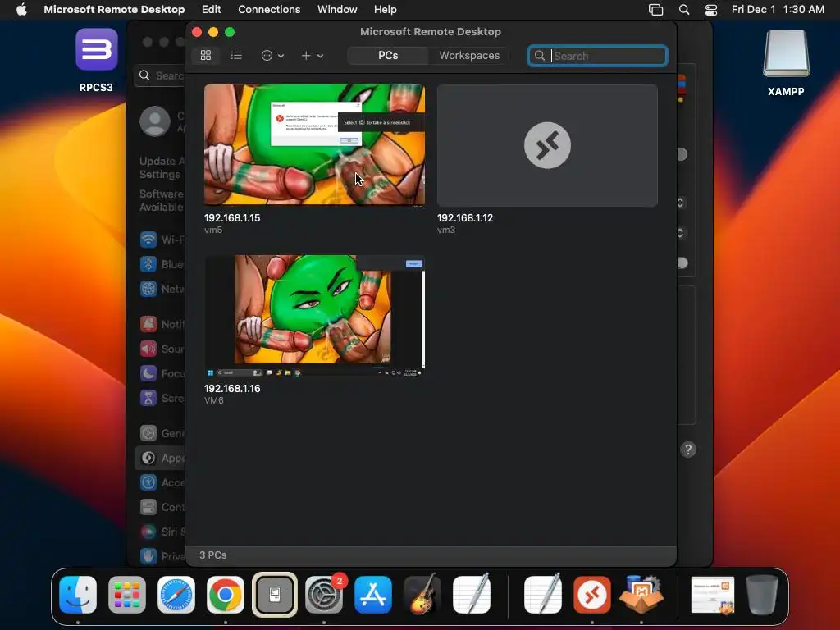Open the Apple menu
This screenshot has width=840, height=630.
point(21,10)
